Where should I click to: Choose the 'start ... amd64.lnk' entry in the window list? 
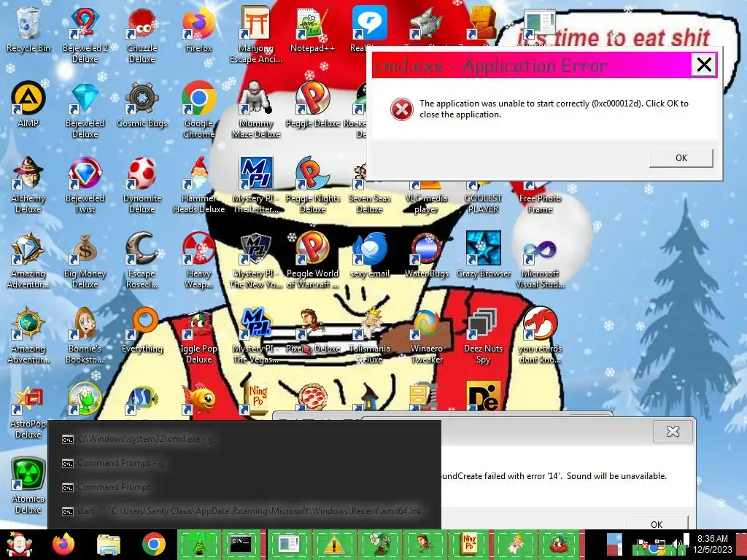coord(244,511)
